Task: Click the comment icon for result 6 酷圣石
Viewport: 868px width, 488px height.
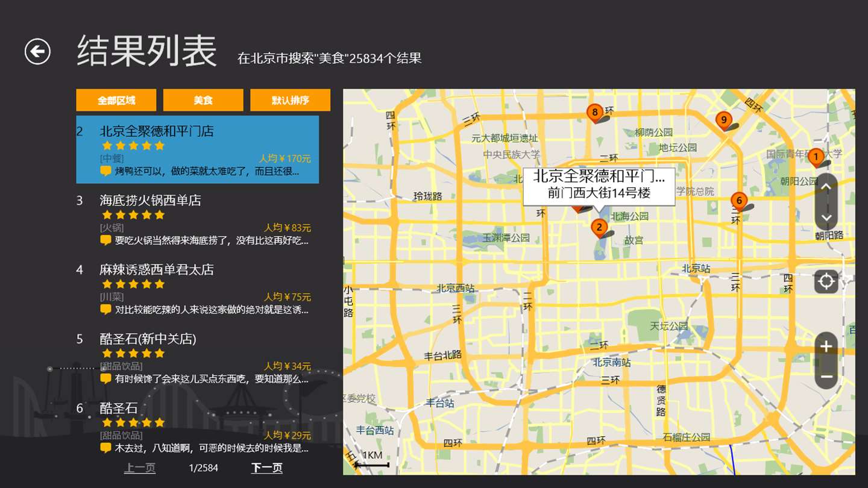Action: point(105,448)
